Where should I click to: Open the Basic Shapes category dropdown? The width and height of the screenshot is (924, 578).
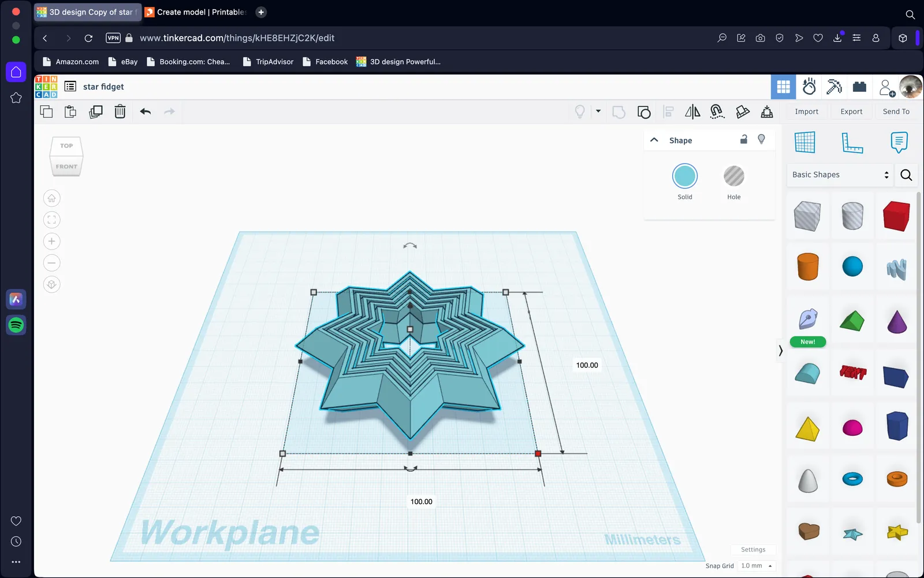[840, 175]
